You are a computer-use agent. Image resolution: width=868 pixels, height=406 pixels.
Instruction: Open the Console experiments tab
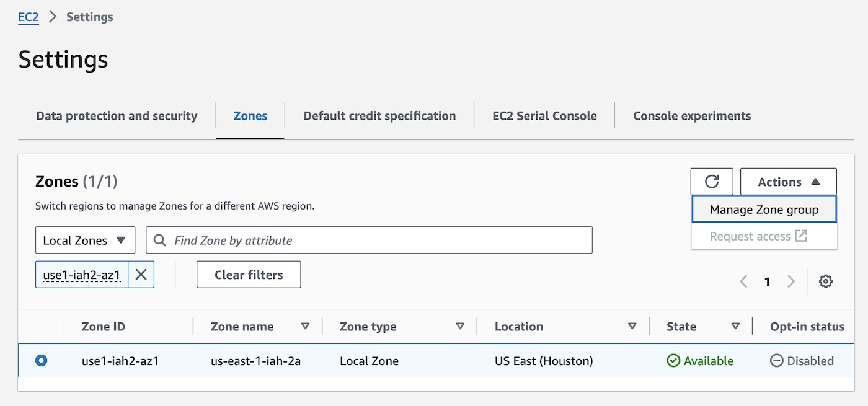click(692, 116)
